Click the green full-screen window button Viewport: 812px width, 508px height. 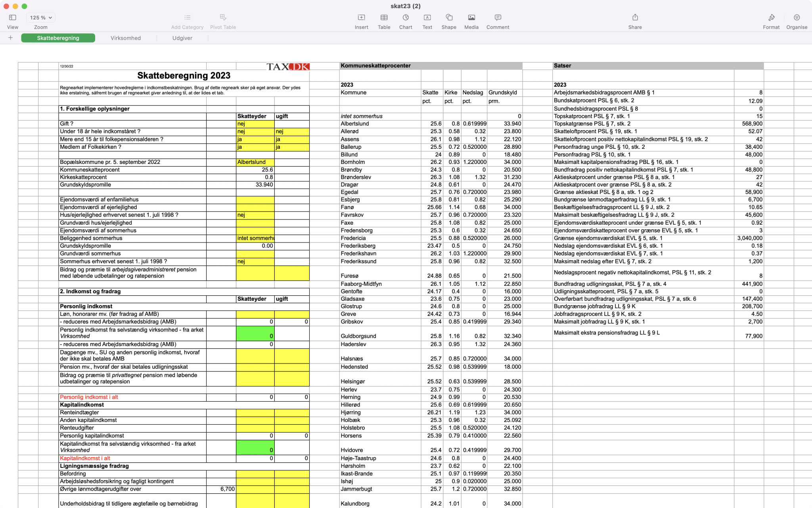[24, 6]
